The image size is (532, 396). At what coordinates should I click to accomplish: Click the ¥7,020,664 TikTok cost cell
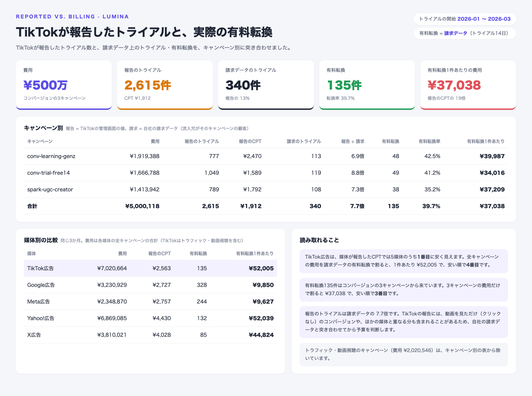(x=112, y=268)
